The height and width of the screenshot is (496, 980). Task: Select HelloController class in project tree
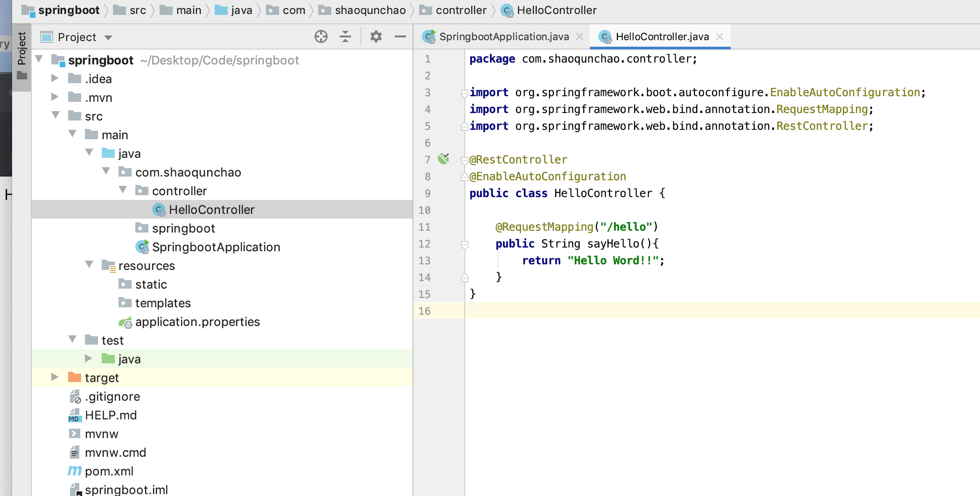211,210
